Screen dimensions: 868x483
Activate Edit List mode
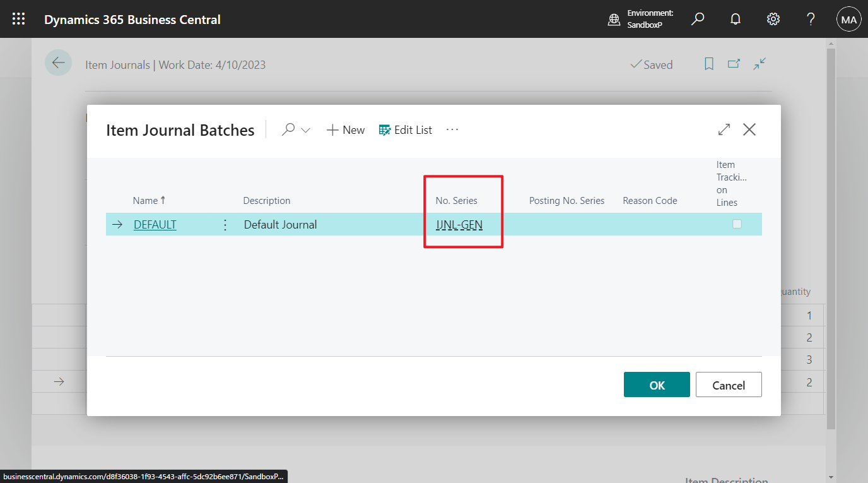click(x=405, y=129)
